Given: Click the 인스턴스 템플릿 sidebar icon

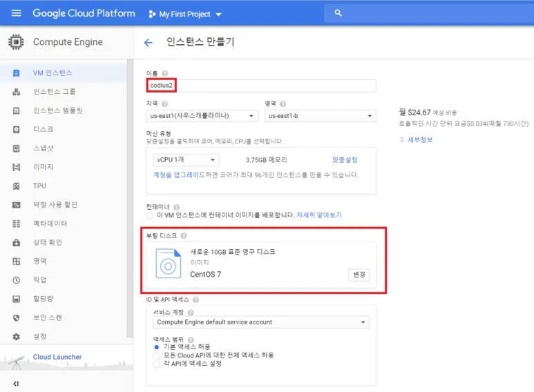Looking at the screenshot, I should [16, 110].
